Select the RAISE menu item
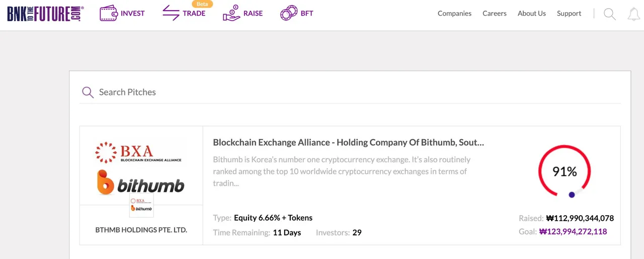The width and height of the screenshot is (644, 259). 253,13
